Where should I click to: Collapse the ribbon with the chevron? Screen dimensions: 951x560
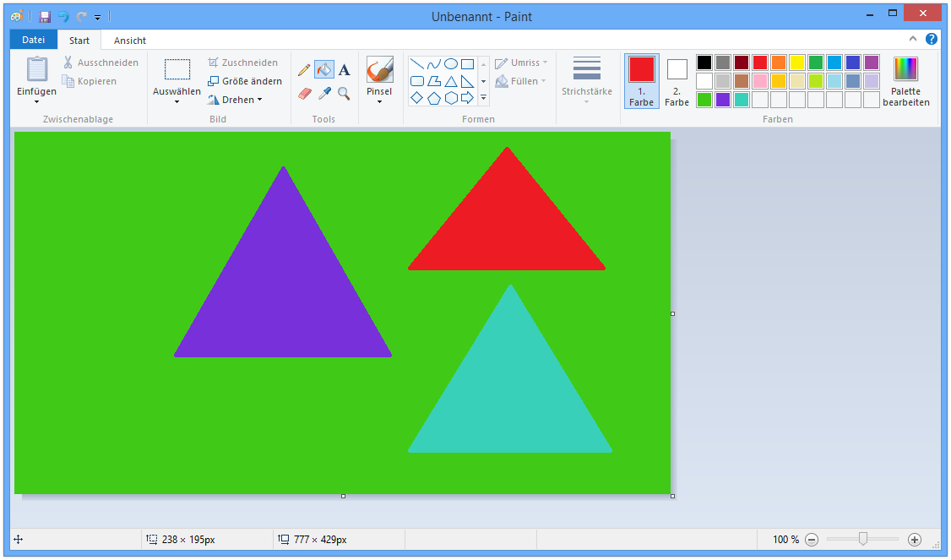pos(913,39)
